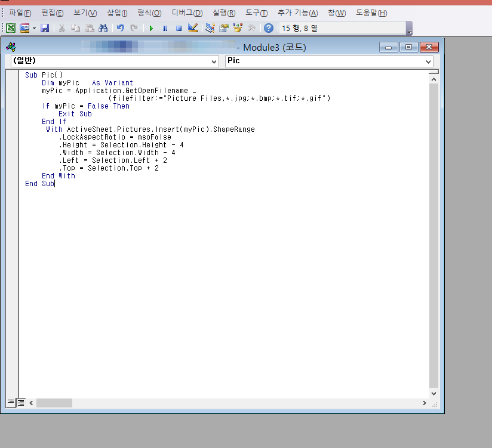Open the 실행(R) menu

(x=224, y=13)
